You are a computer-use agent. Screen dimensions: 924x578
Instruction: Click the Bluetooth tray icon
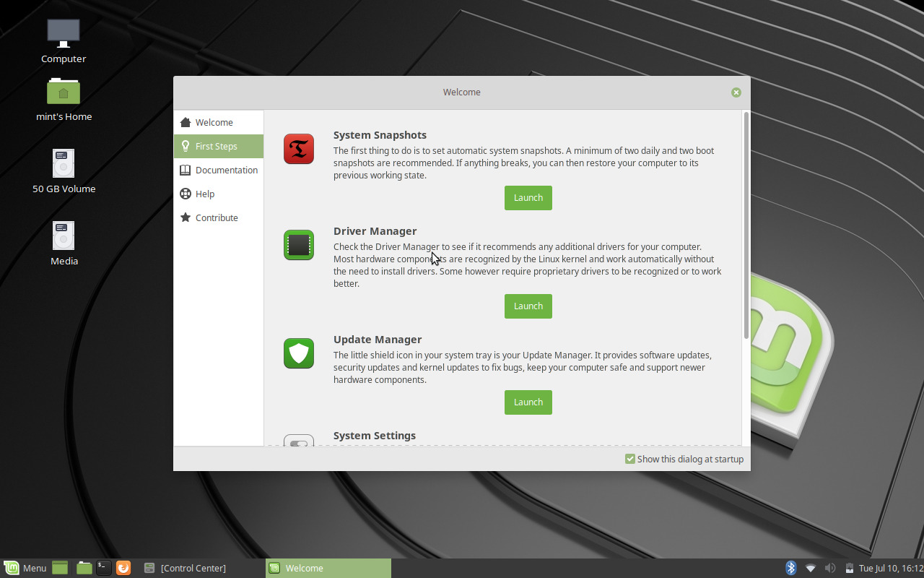click(x=790, y=568)
